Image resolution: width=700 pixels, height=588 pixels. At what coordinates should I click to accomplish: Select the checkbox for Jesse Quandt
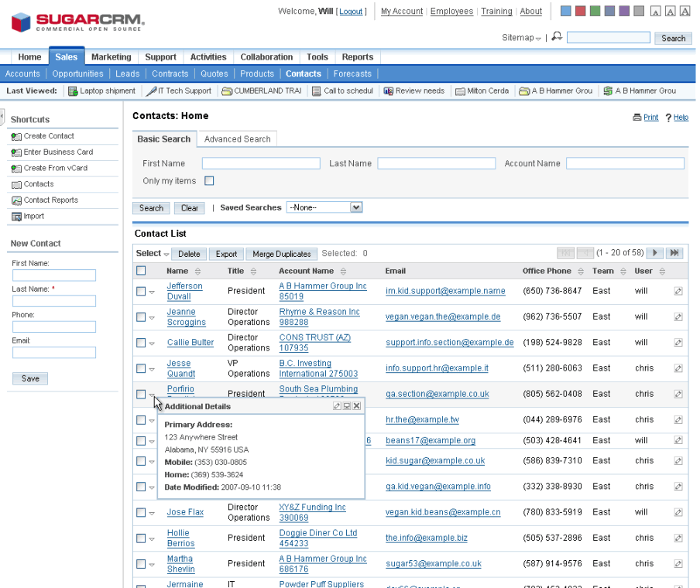click(141, 368)
